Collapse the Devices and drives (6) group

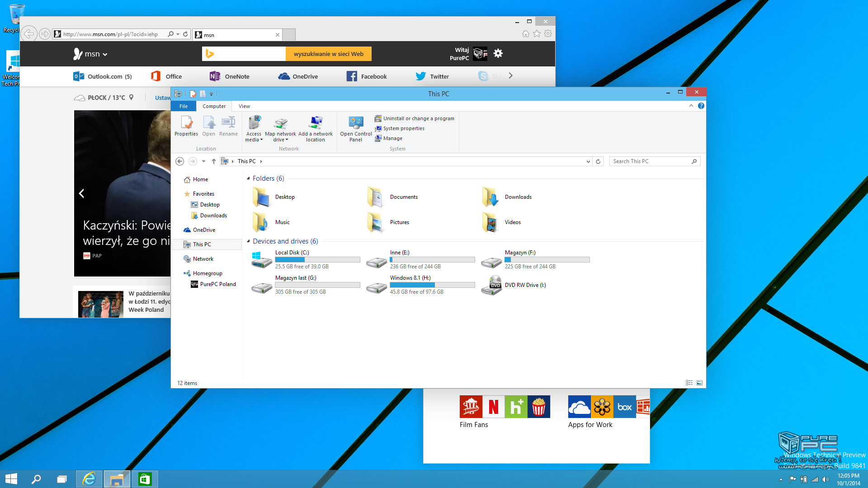[248, 241]
